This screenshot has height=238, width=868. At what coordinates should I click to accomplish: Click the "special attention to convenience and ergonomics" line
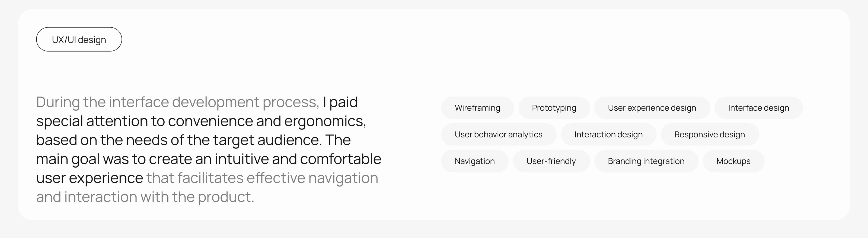coord(201,121)
